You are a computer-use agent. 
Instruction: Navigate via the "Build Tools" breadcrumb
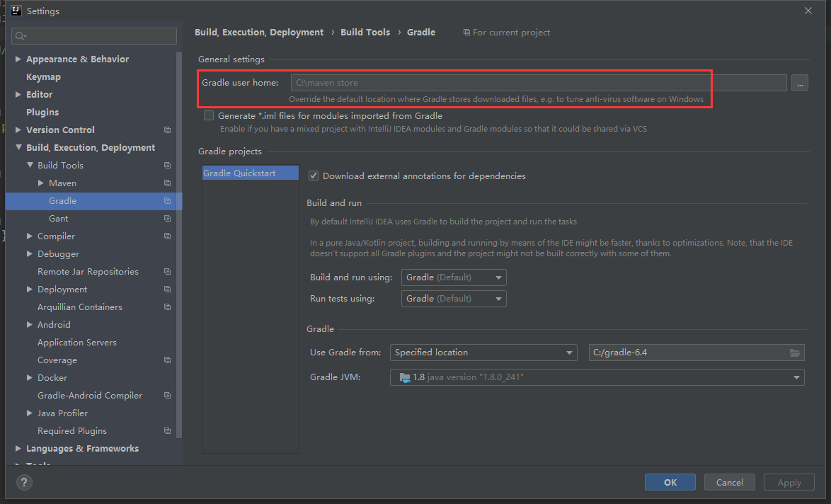click(365, 32)
